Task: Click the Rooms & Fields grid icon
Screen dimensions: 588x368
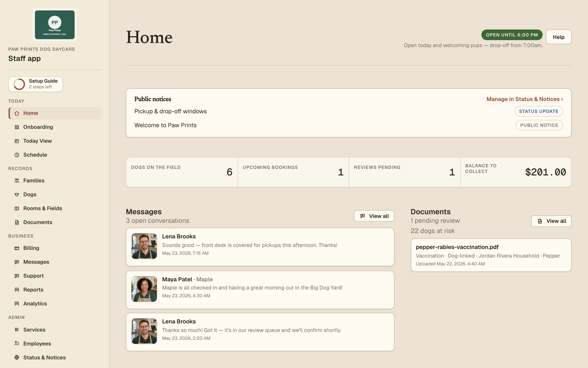Action: 17,208
